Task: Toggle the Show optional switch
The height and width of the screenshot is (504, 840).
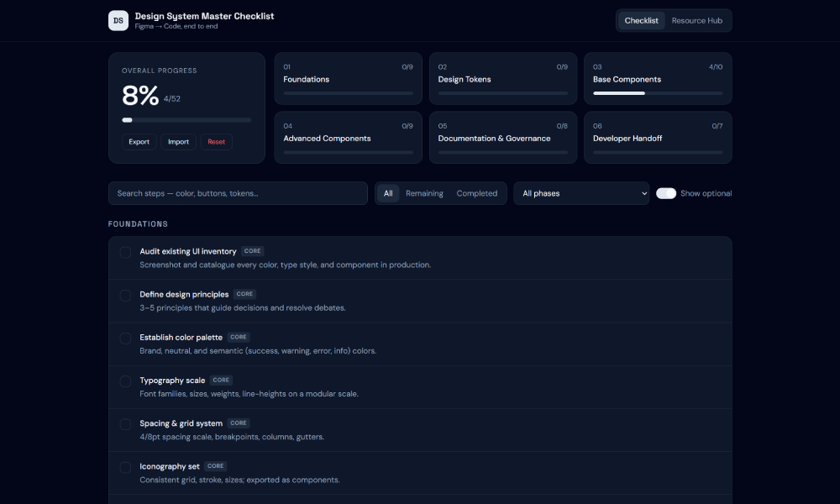Action: pos(666,193)
